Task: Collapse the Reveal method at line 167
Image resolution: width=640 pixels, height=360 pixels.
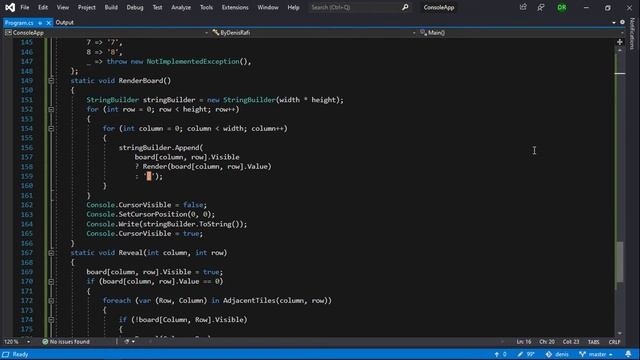Action: tap(51, 253)
